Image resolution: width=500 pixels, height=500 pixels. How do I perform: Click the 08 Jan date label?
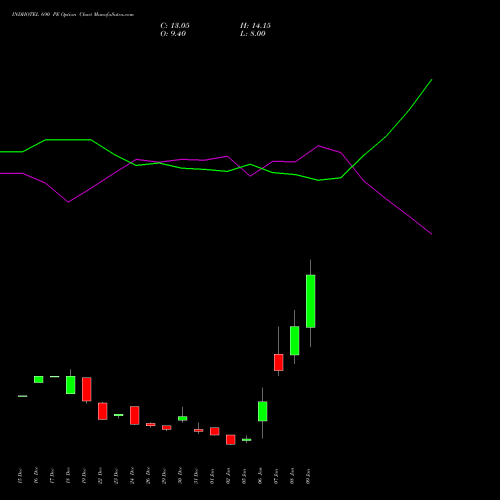tap(292, 476)
